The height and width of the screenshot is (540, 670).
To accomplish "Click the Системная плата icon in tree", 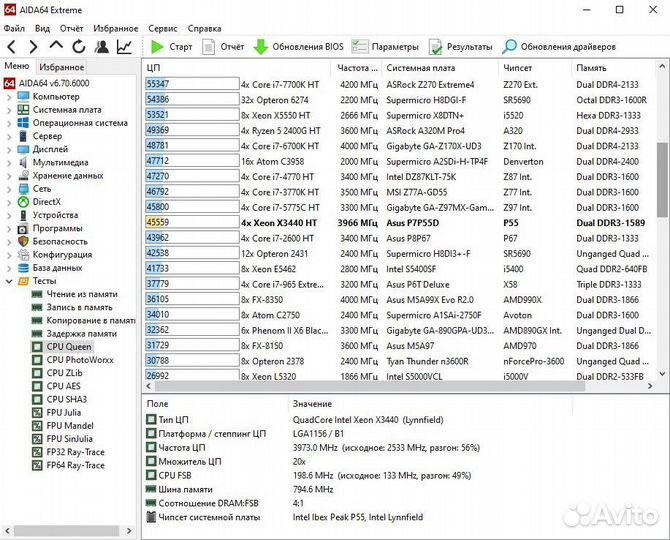I will 24,109.
